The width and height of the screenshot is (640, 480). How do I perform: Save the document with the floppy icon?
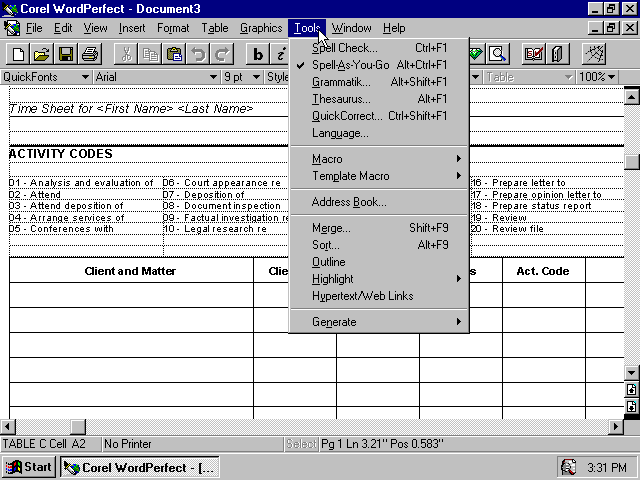[66, 54]
